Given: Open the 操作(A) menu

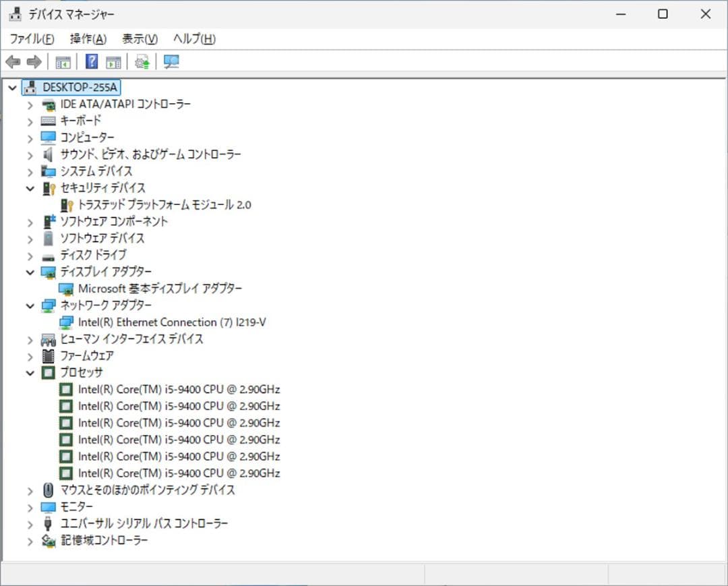Looking at the screenshot, I should pyautogui.click(x=87, y=38).
